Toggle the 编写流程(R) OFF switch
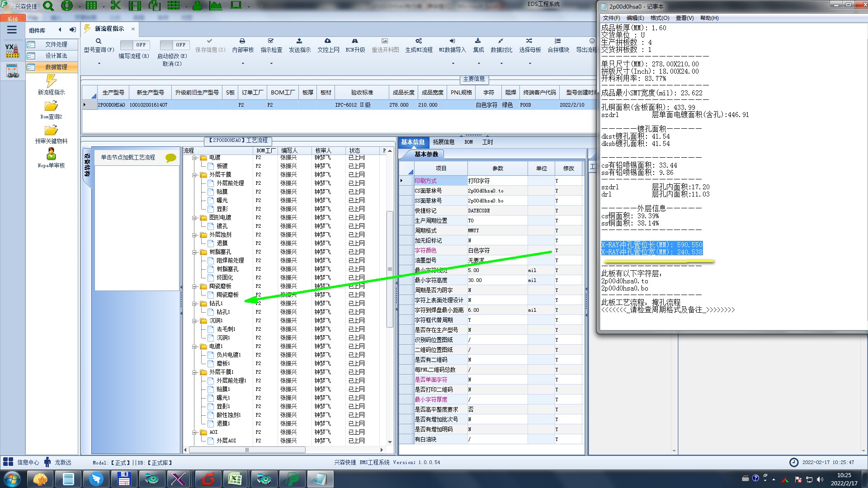Viewport: 868px width, 488px height. point(134,45)
